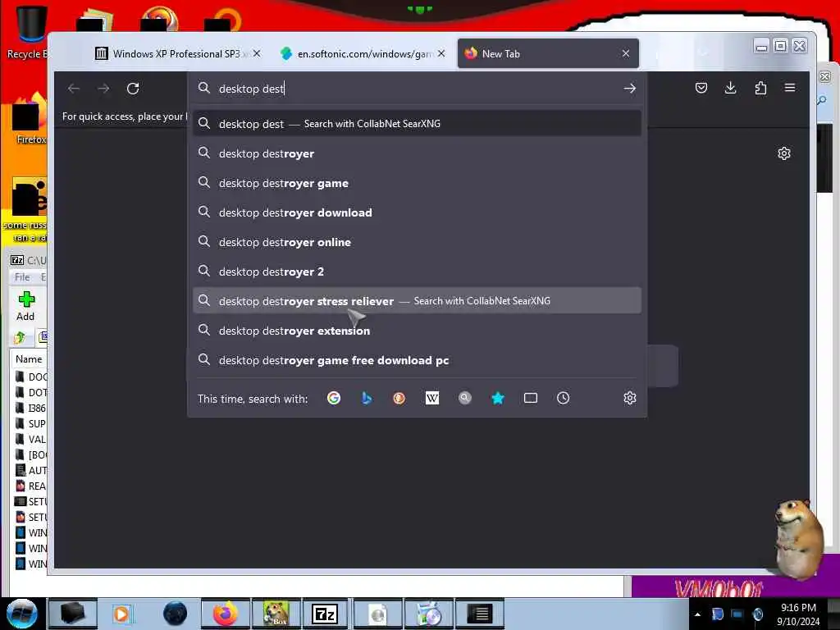Image resolution: width=840 pixels, height=630 pixels.
Task: Open the media player taskbar icon
Action: click(x=123, y=614)
